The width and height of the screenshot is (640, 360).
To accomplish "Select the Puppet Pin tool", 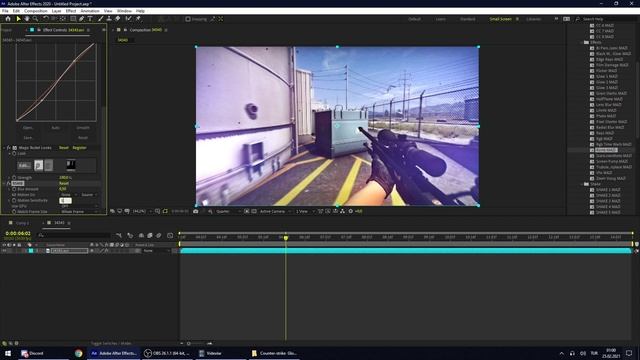I will pyautogui.click(x=138, y=19).
